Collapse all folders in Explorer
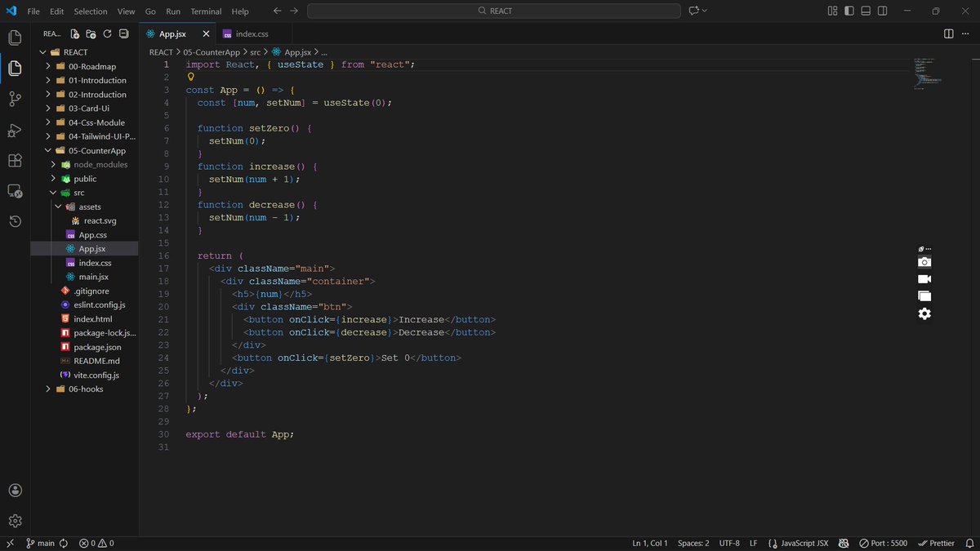 click(123, 33)
